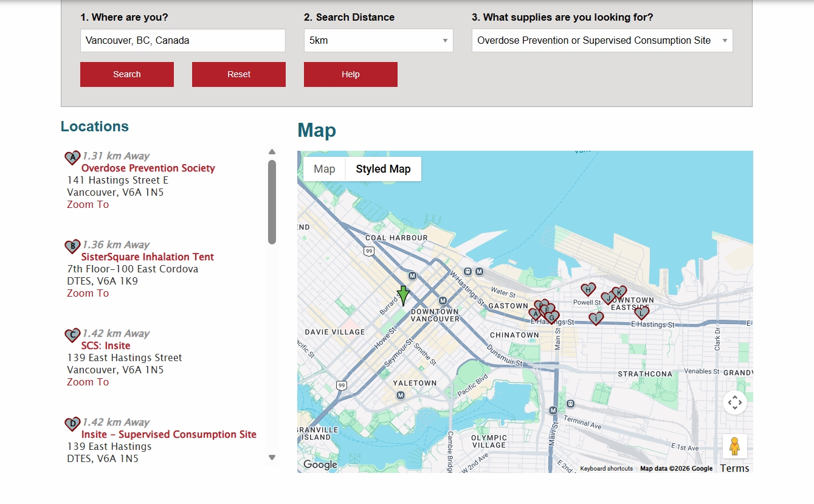Click heart marker D beside Insite – Supervised Consumption Site
Image resolution: width=814 pixels, height=504 pixels.
click(x=72, y=424)
